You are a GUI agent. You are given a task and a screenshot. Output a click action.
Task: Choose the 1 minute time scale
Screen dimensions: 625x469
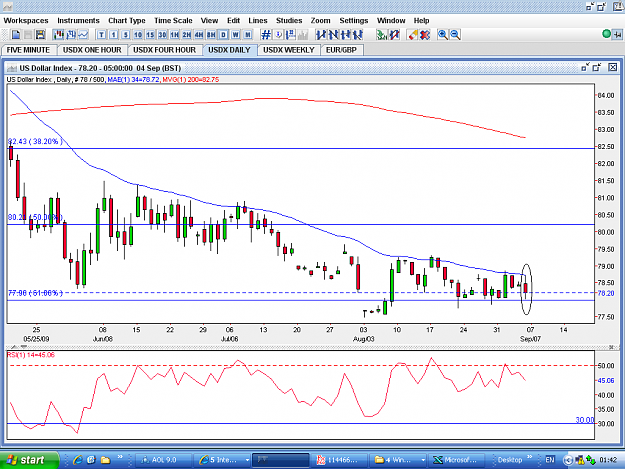[114, 35]
